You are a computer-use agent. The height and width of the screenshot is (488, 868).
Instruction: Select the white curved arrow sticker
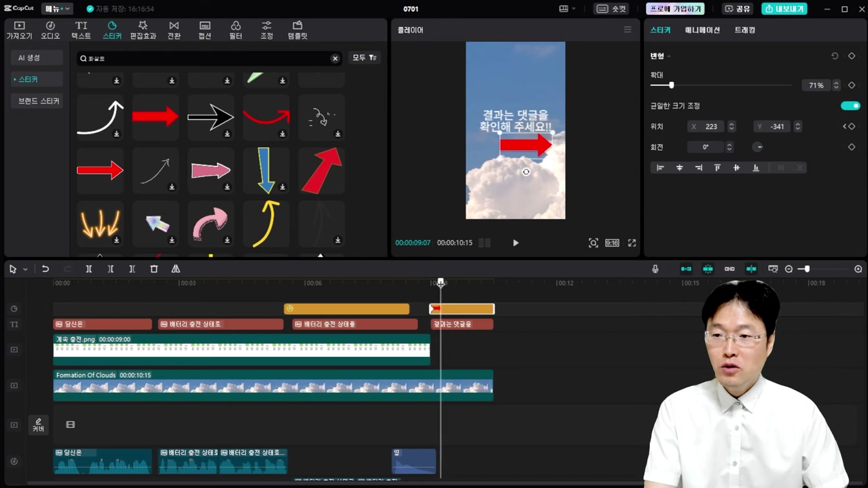click(x=100, y=117)
